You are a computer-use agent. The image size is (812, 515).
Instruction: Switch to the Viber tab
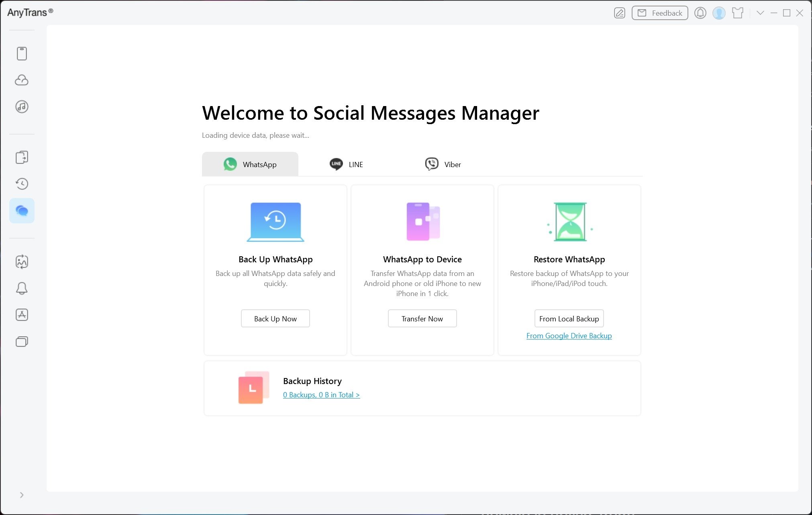click(x=443, y=165)
